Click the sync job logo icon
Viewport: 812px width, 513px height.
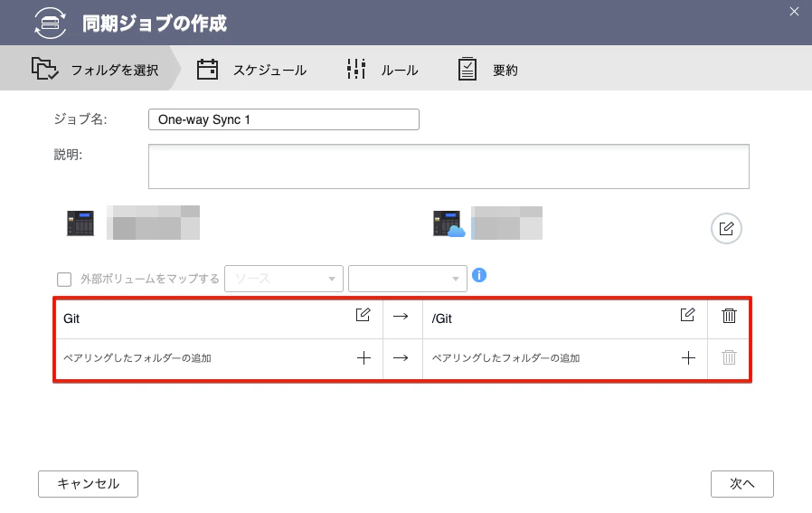[51, 23]
